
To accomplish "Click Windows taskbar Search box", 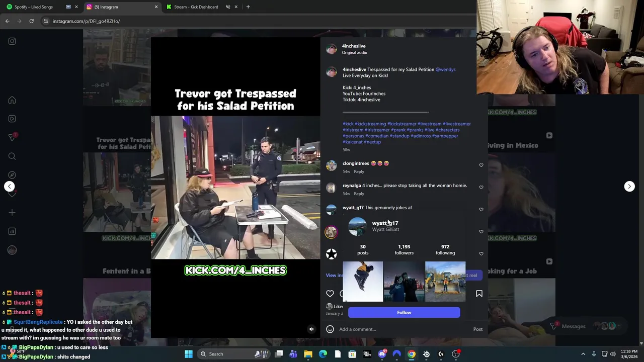I will click(x=233, y=354).
